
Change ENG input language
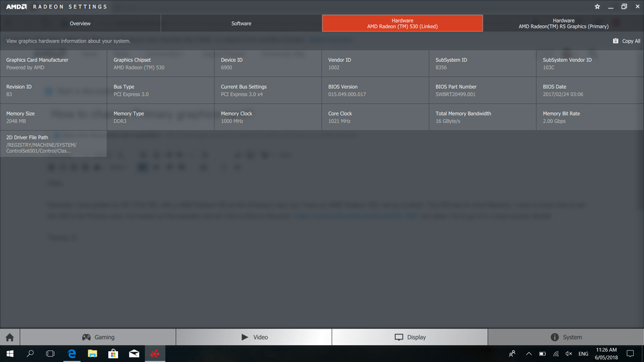(583, 354)
